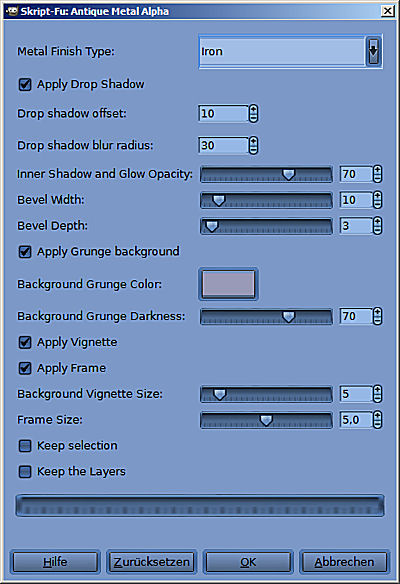The image size is (400, 584).
Task: Click the Hilfe button
Action: 55,562
